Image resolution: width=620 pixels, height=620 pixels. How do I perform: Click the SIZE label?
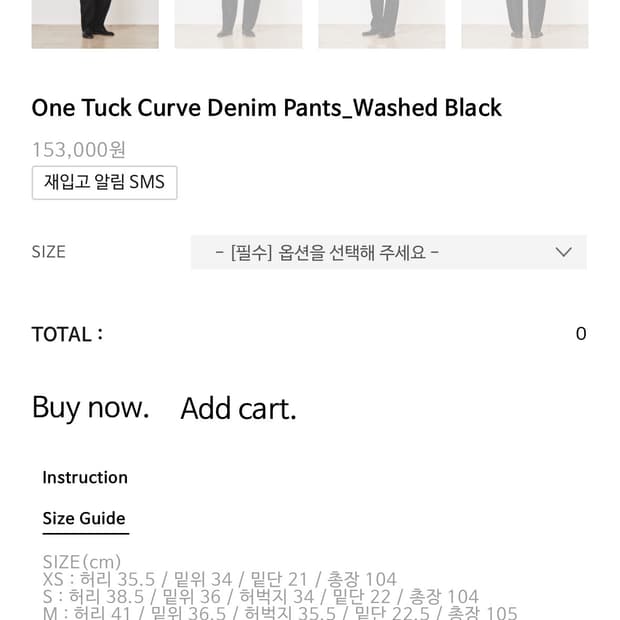(49, 252)
